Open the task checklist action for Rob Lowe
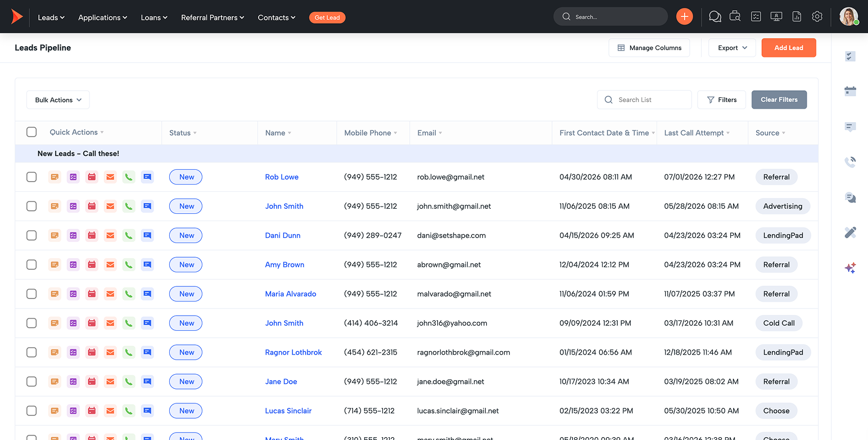 pos(73,177)
